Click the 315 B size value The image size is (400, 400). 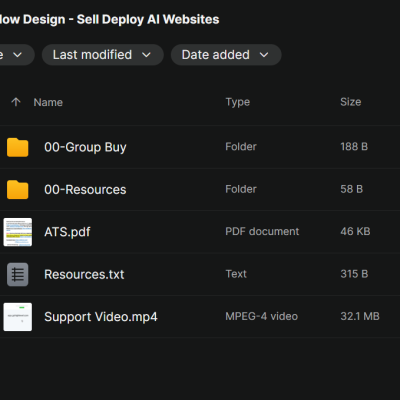pyautogui.click(x=354, y=274)
